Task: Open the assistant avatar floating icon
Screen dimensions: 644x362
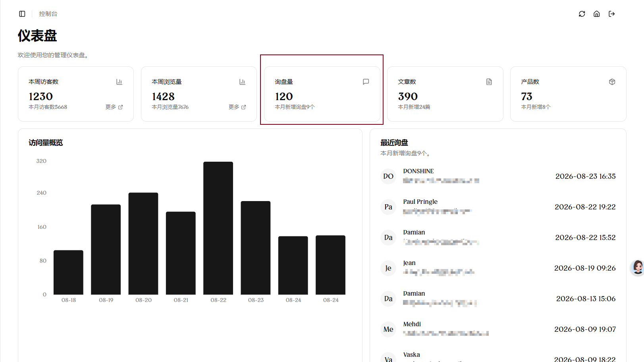Action: [x=638, y=267]
